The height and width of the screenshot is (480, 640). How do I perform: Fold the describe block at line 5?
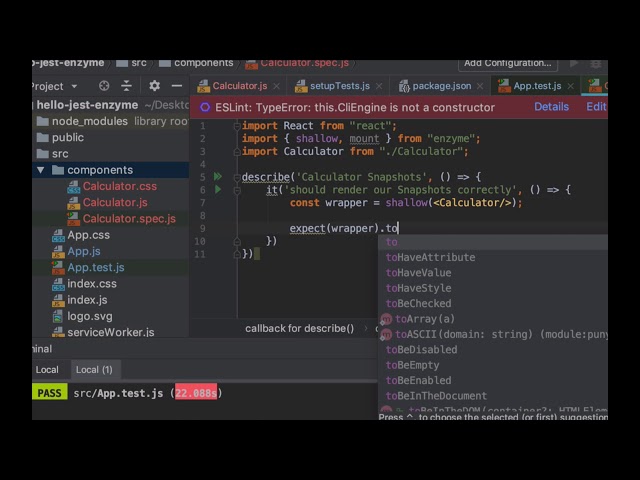(x=237, y=177)
